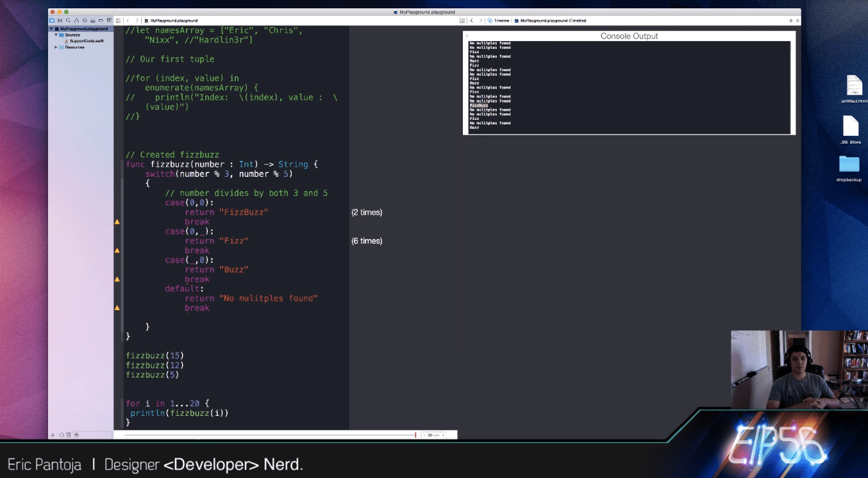This screenshot has height=478, width=868.
Task: Select the dropbackup file on the desktop
Action: click(x=849, y=165)
